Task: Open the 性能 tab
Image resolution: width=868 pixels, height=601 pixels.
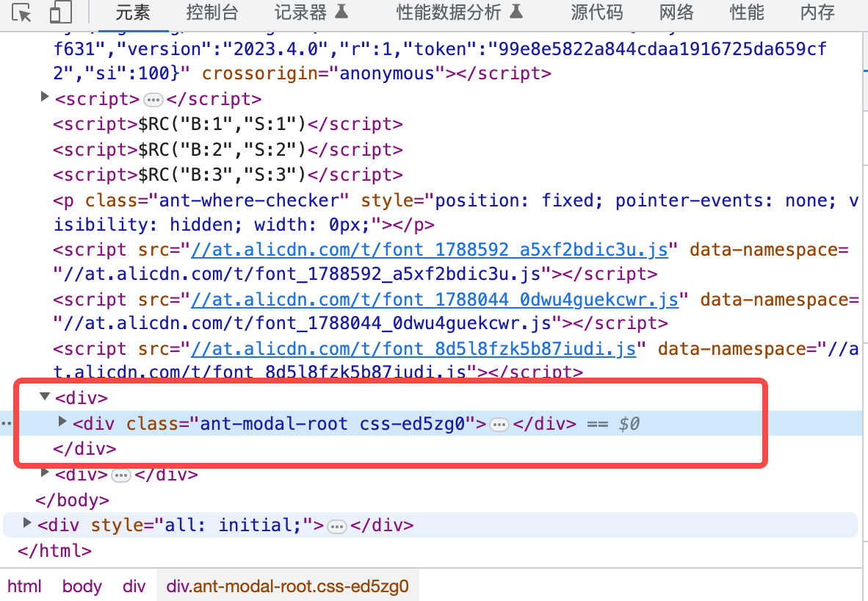Action: (x=747, y=12)
